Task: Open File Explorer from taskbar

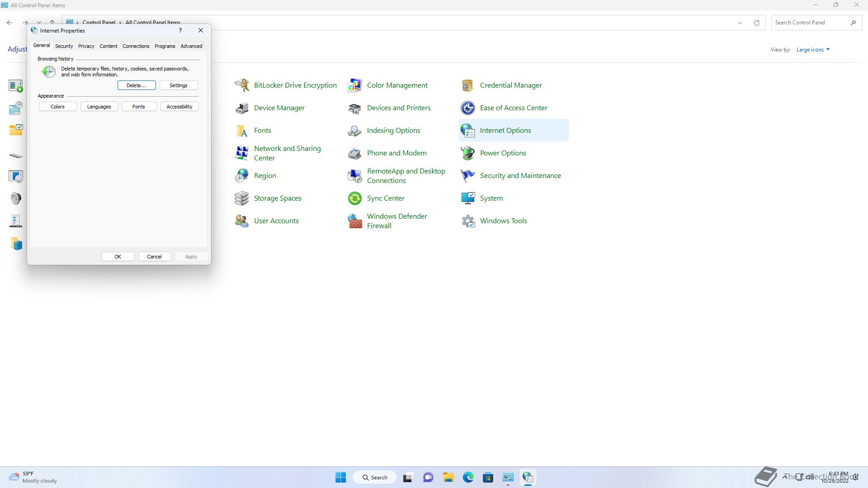Action: click(x=448, y=477)
